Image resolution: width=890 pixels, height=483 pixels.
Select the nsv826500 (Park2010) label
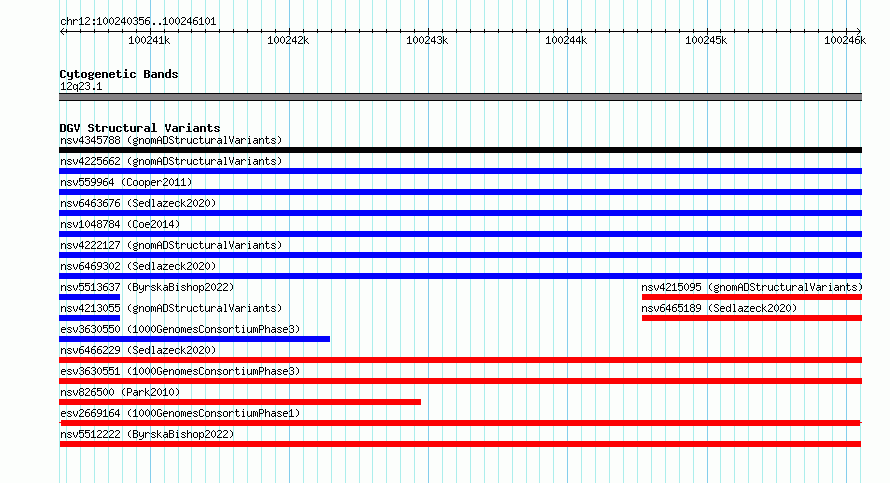[120, 392]
